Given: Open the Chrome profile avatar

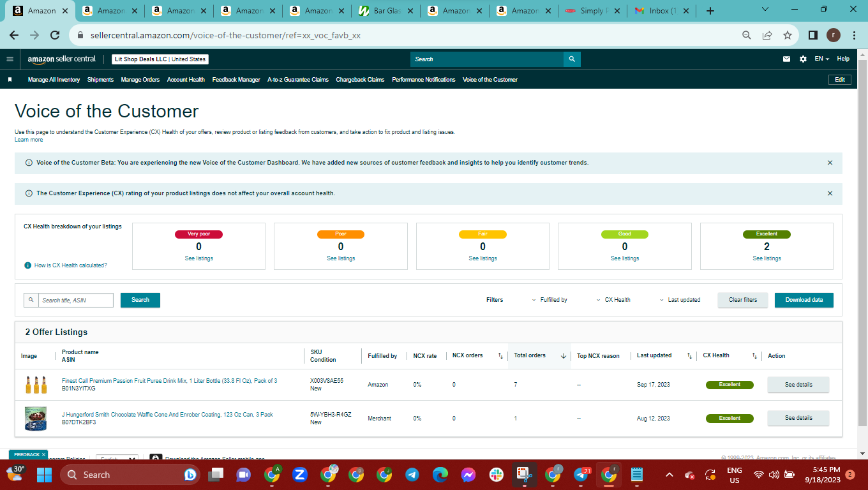Looking at the screenshot, I should (834, 36).
